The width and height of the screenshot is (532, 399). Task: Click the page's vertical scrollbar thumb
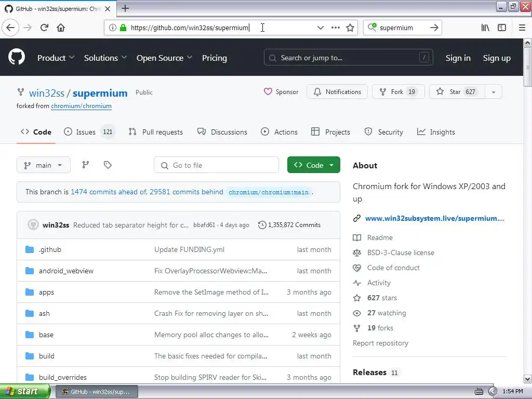527,67
